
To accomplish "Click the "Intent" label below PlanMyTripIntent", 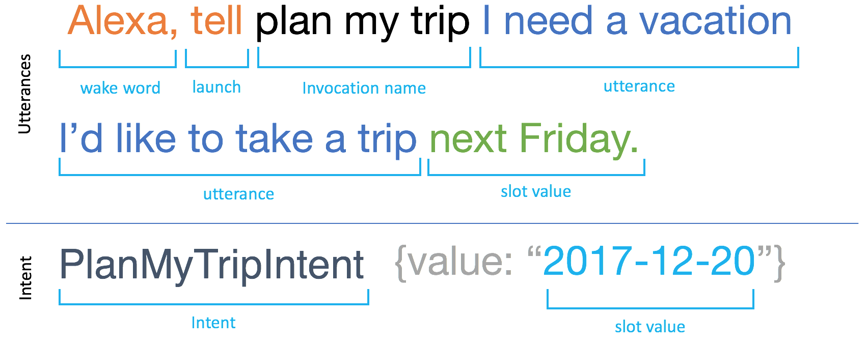I will point(213,323).
